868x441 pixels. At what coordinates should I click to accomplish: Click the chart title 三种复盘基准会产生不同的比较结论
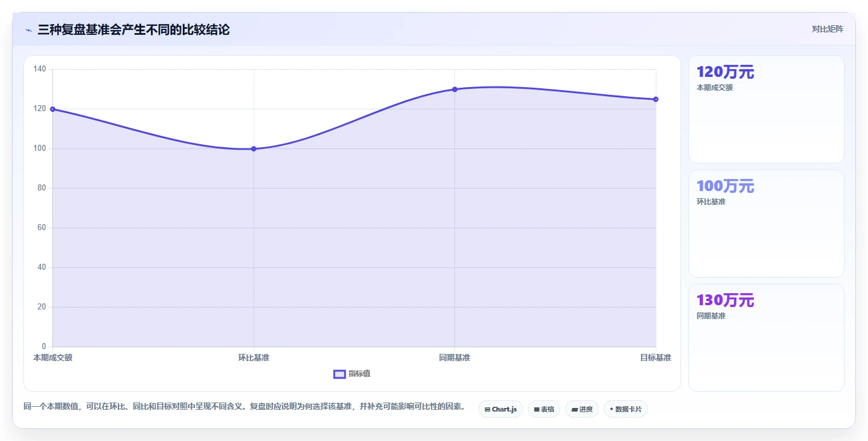coord(133,29)
